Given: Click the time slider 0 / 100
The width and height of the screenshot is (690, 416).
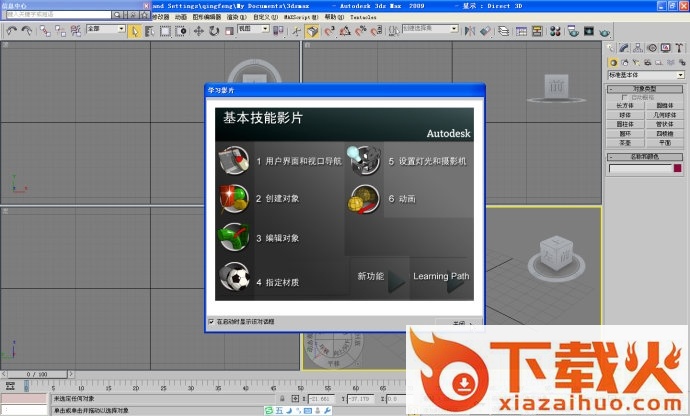Looking at the screenshot, I should tap(37, 374).
